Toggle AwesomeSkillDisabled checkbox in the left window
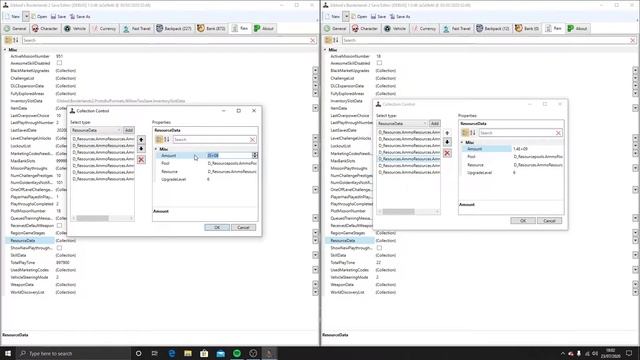Screen dimensions: 640x360 [x=59, y=63]
